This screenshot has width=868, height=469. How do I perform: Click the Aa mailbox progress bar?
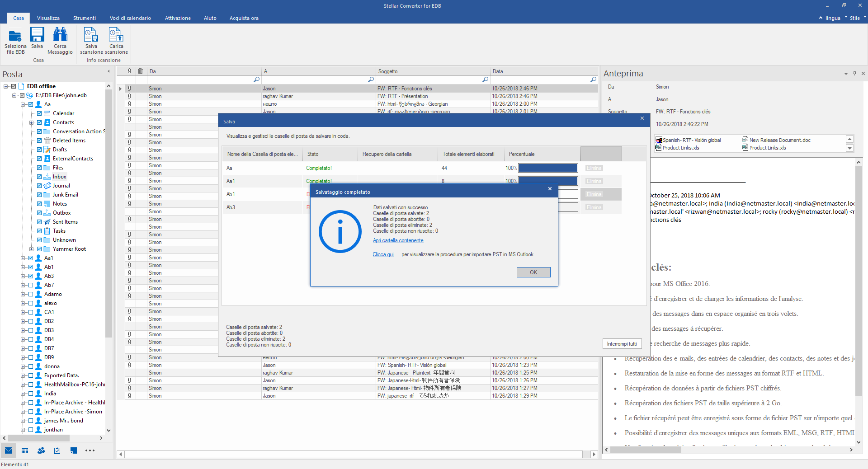pos(548,168)
